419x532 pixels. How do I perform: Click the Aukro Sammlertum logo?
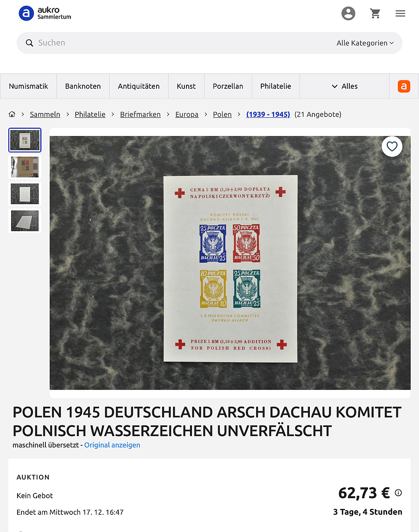(45, 13)
